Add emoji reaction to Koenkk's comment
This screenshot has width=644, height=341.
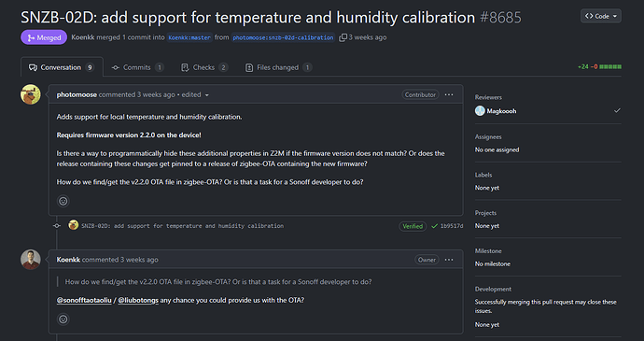click(x=63, y=320)
